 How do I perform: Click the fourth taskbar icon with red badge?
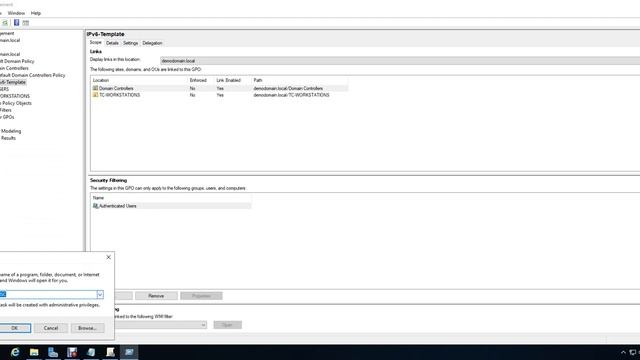pyautogui.click(x=72, y=352)
